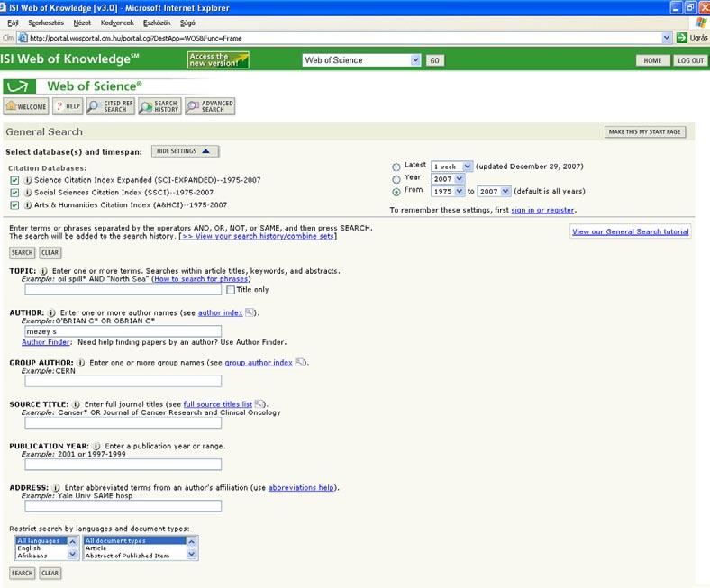Collapse settings with Hide Settings button
Screen dimensions: 710x588
185,151
